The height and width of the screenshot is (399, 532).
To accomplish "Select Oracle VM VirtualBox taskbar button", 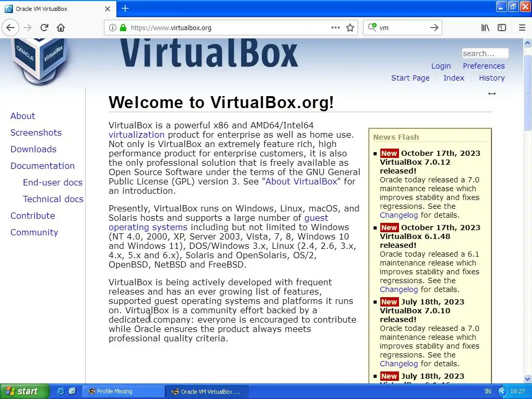I will point(207,392).
